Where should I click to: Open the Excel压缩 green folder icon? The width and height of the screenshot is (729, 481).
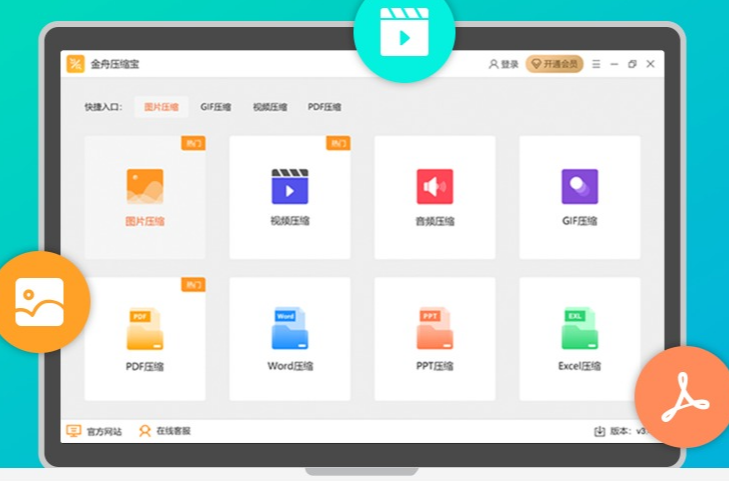(580, 329)
